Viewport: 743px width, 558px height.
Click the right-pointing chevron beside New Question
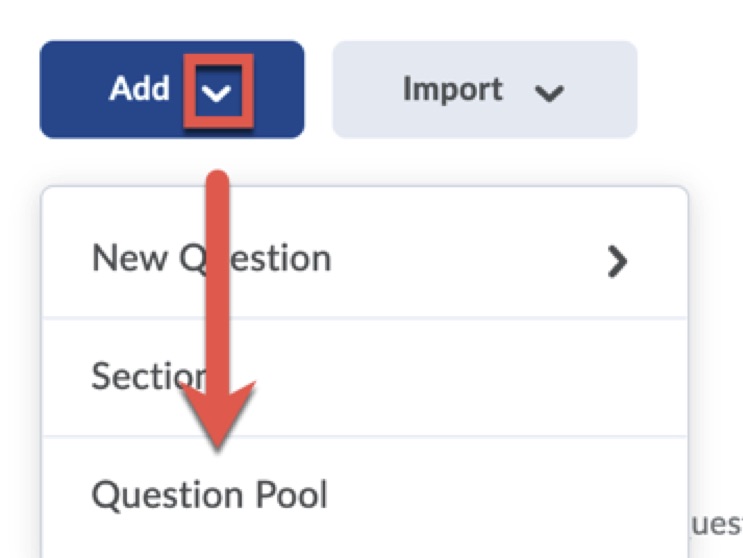pos(618,262)
